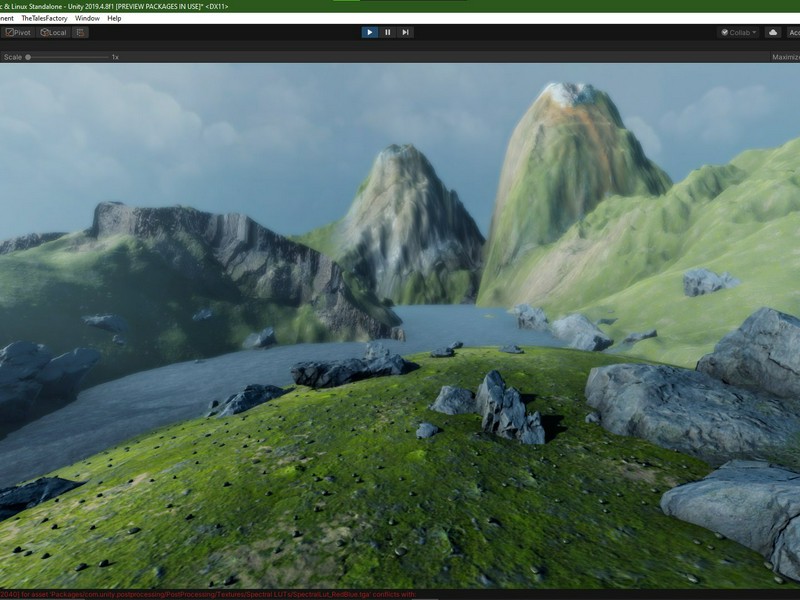Click the Collab icon in the toolbar
800x600 pixels.
[x=725, y=32]
